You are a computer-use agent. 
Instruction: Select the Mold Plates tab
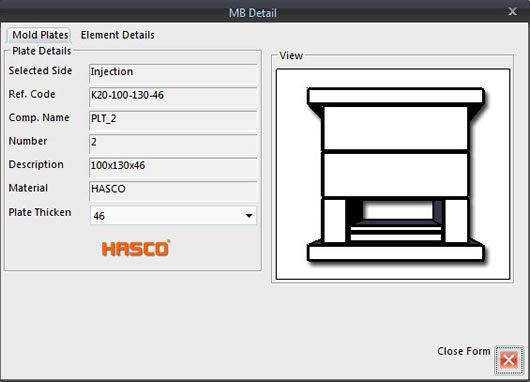point(40,35)
